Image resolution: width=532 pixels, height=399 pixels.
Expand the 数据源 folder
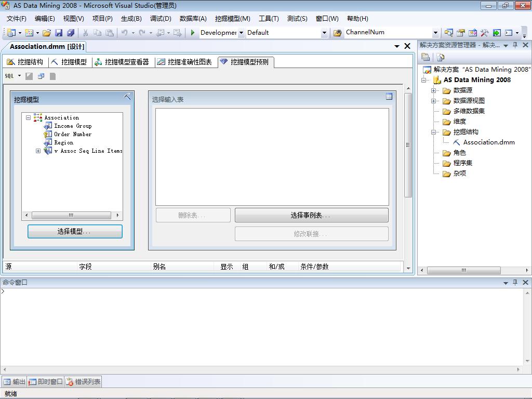pyautogui.click(x=433, y=90)
